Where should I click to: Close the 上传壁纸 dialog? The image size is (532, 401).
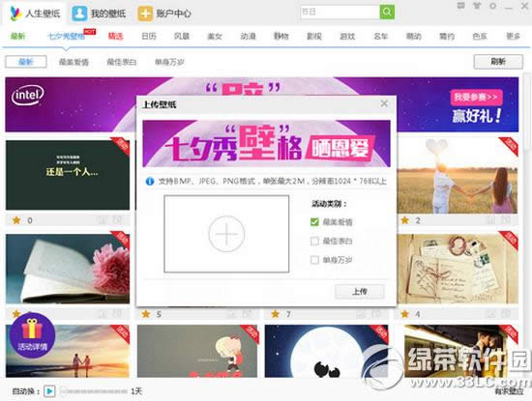[x=384, y=103]
